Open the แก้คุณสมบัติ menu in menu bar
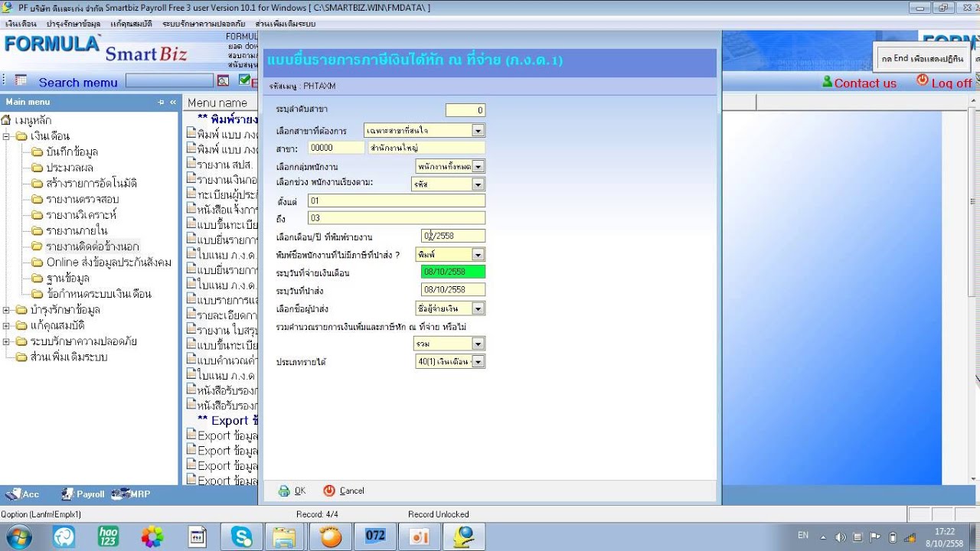Screen dimensions: 980x551 pyautogui.click(x=131, y=24)
